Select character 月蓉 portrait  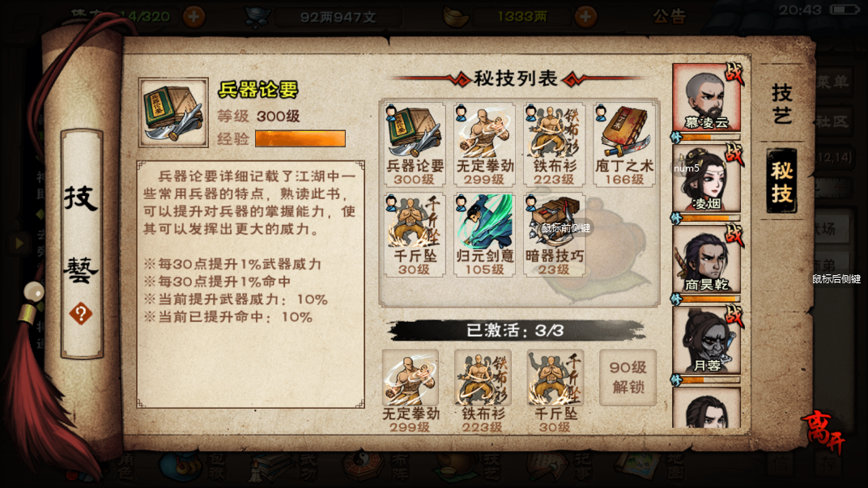(x=706, y=340)
